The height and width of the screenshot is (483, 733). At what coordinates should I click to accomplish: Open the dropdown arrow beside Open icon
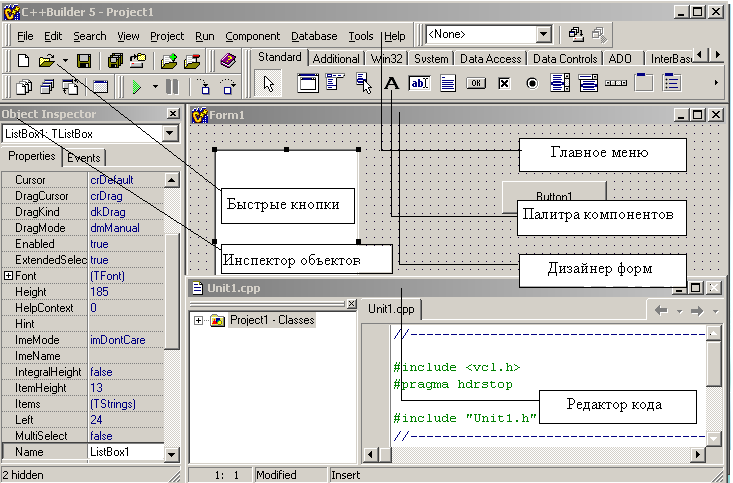[x=65, y=61]
